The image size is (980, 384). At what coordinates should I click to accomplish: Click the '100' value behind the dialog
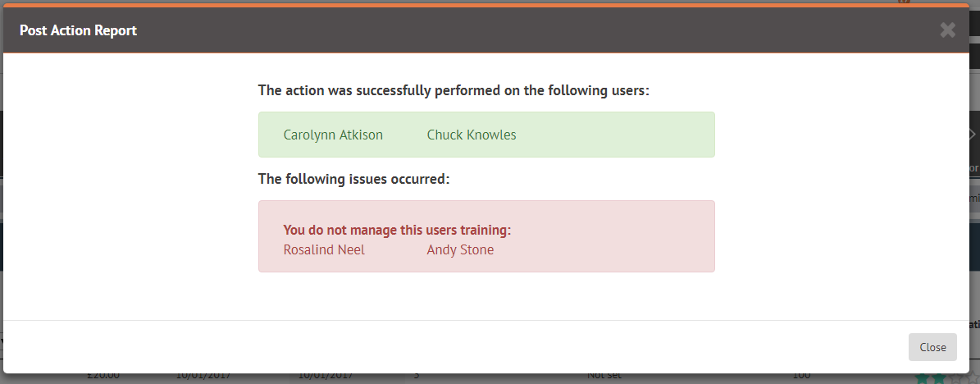click(803, 376)
